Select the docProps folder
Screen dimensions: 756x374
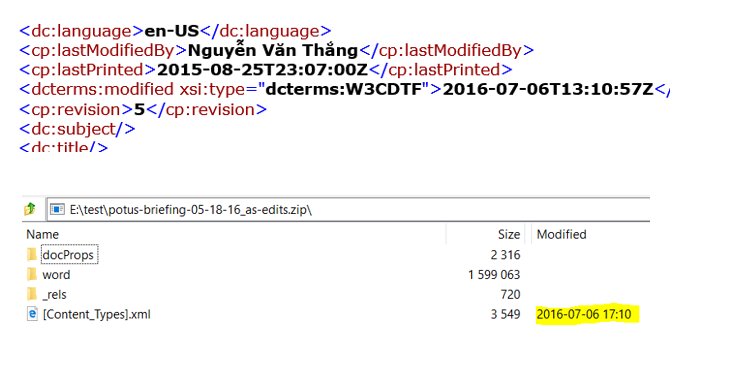[x=69, y=254]
